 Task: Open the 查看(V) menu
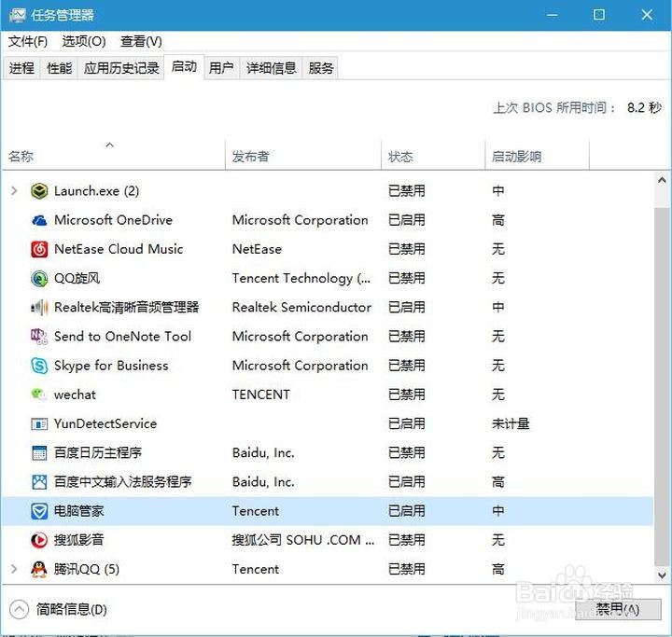tap(142, 42)
